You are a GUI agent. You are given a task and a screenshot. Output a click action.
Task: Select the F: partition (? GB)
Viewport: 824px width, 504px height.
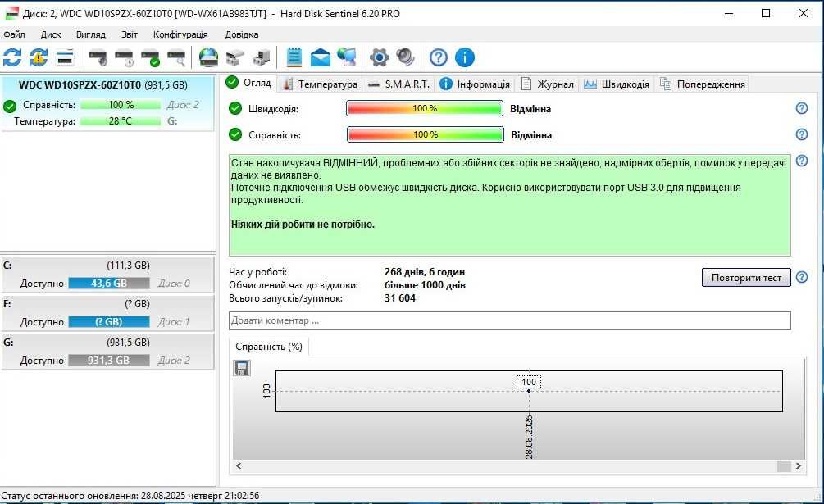107,313
